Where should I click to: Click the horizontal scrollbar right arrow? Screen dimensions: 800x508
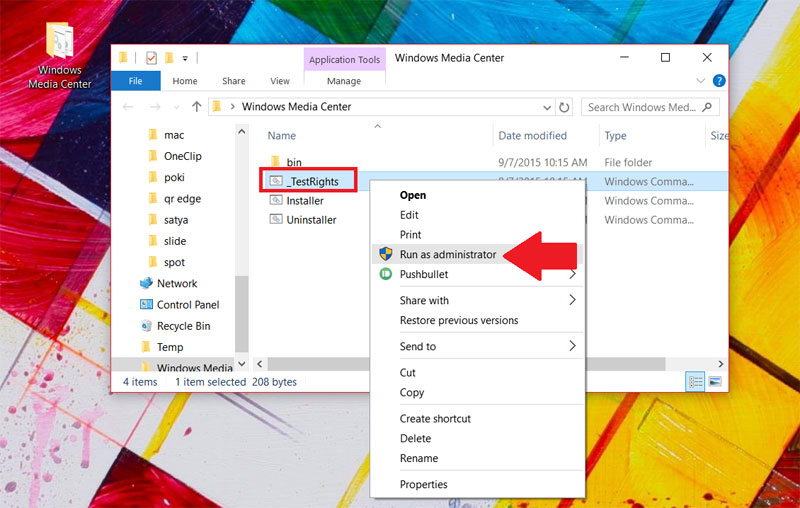(720, 364)
